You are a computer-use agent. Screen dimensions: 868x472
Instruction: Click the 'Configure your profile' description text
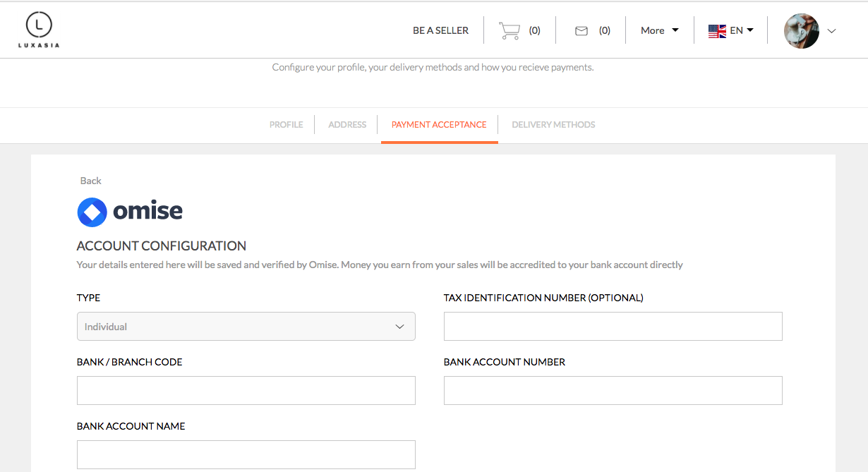pos(433,68)
